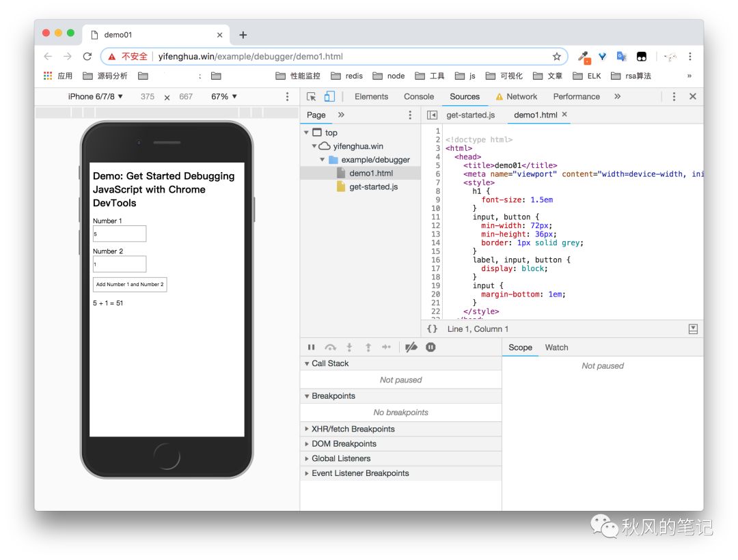The image size is (738, 560).
Task: Expand DOM Breakpoints section
Action: click(x=307, y=444)
